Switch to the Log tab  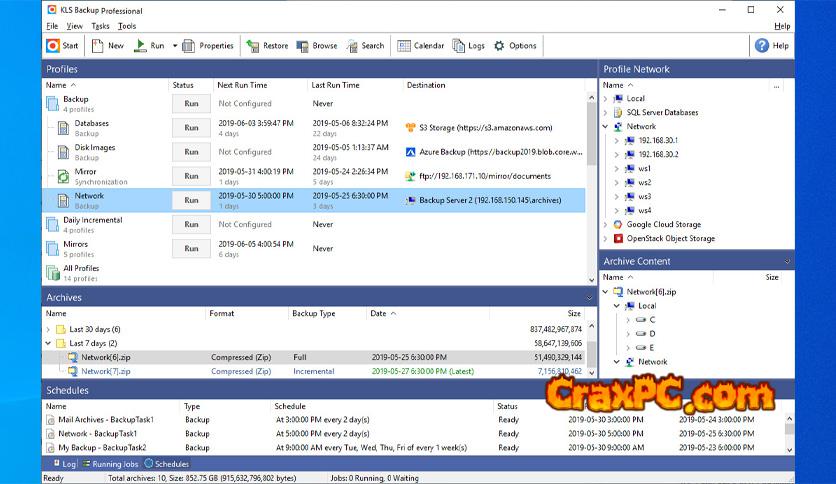(x=63, y=464)
